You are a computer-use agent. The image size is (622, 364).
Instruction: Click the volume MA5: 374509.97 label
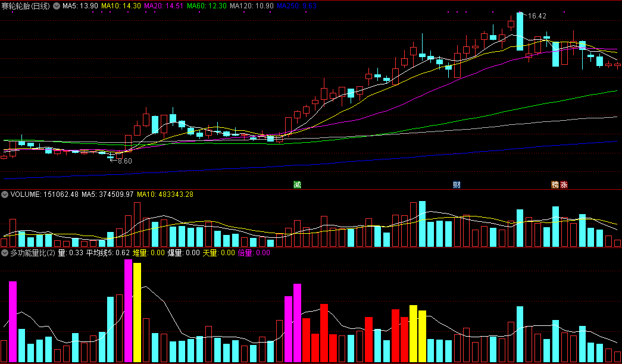(x=108, y=194)
